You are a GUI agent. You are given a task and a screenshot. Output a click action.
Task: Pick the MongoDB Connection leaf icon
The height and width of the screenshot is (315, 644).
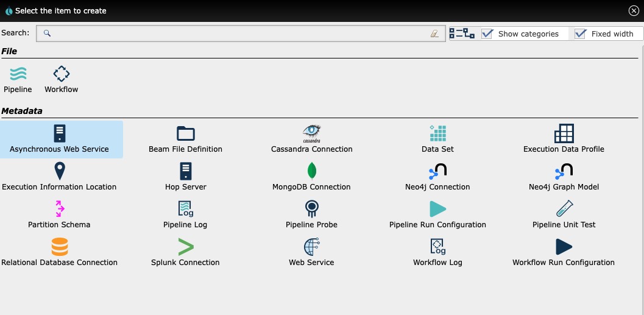click(x=311, y=171)
